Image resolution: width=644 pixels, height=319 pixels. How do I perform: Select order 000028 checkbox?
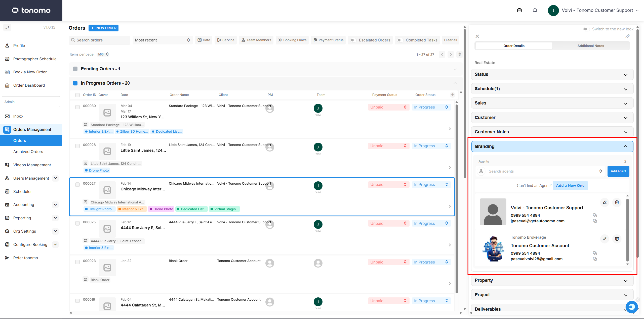click(x=77, y=146)
